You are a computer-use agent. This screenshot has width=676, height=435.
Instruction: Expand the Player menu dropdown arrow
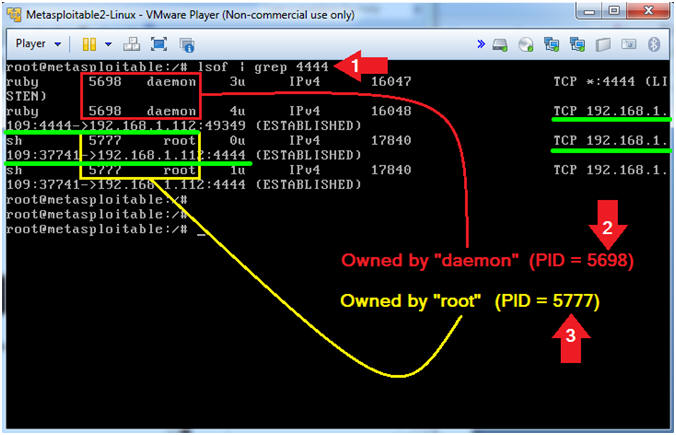pyautogui.click(x=58, y=44)
